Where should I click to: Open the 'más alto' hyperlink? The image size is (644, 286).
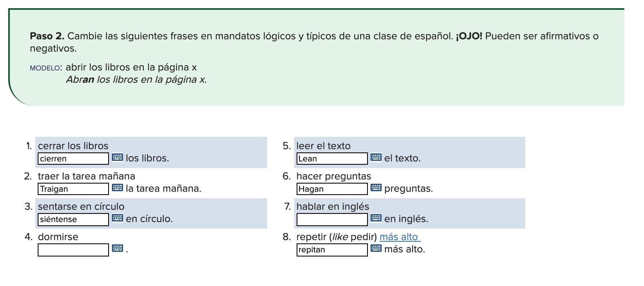pyautogui.click(x=399, y=237)
